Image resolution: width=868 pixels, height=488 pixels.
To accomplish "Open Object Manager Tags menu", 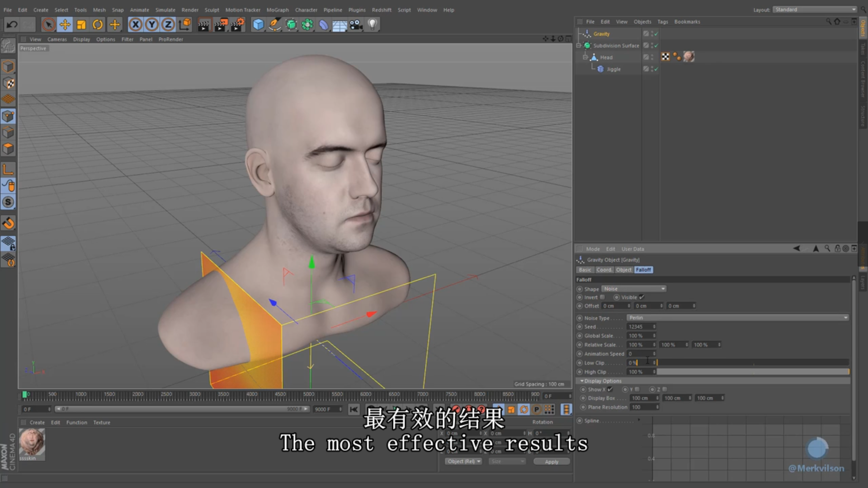I will (x=662, y=22).
